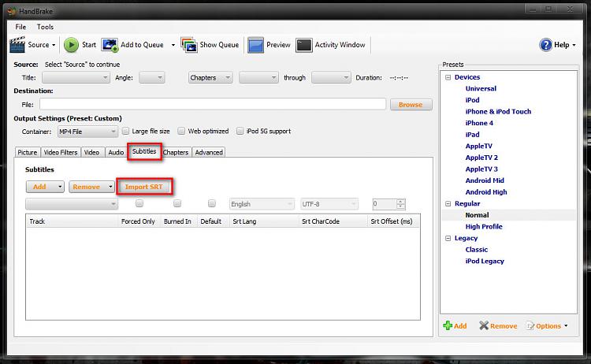Select the iPad preset
Image resolution: width=591 pixels, height=364 pixels.
[x=472, y=135]
